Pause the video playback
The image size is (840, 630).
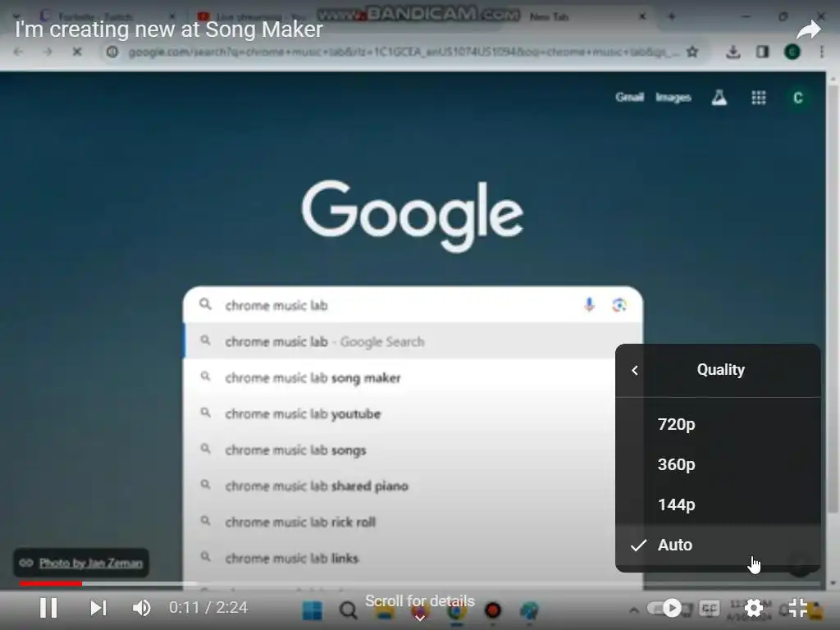pos(48,608)
